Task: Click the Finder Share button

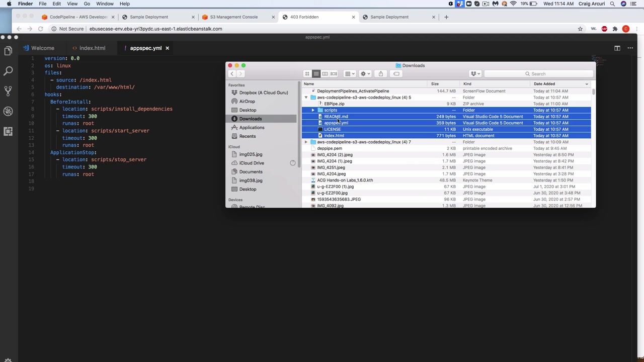Action: [381, 74]
